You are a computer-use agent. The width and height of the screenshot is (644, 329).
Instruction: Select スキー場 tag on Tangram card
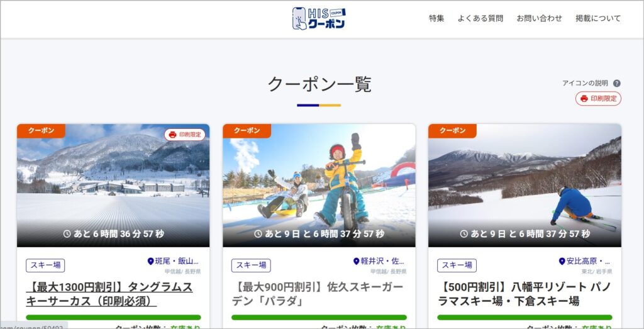(x=45, y=265)
